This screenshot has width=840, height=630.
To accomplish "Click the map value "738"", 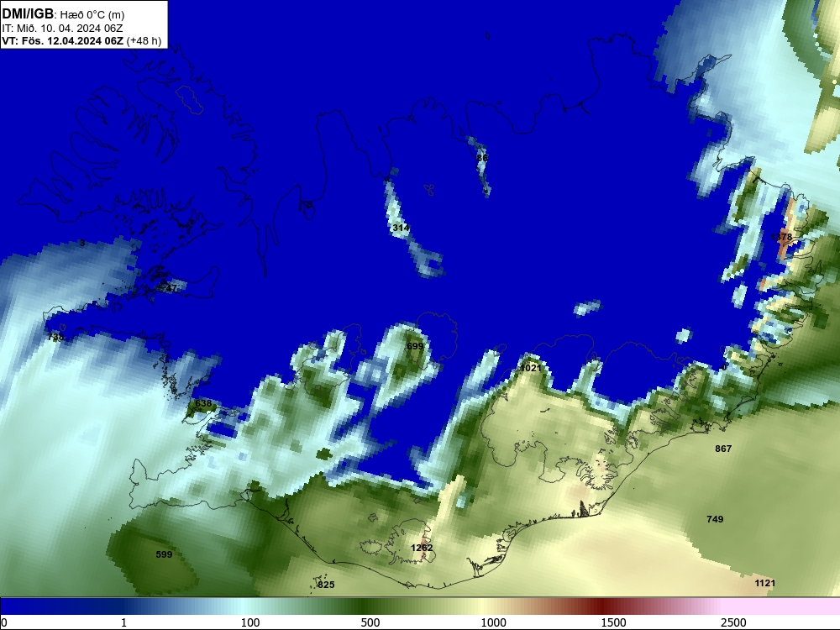I will (55, 337).
